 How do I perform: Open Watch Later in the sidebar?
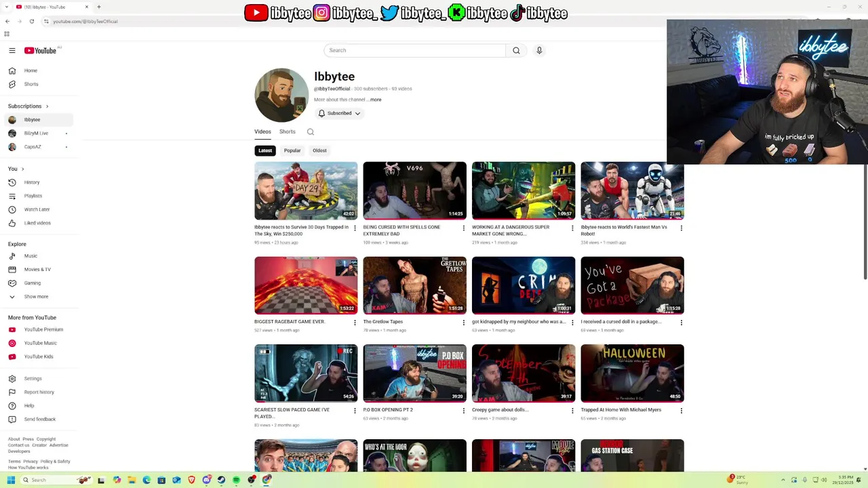tap(38, 209)
